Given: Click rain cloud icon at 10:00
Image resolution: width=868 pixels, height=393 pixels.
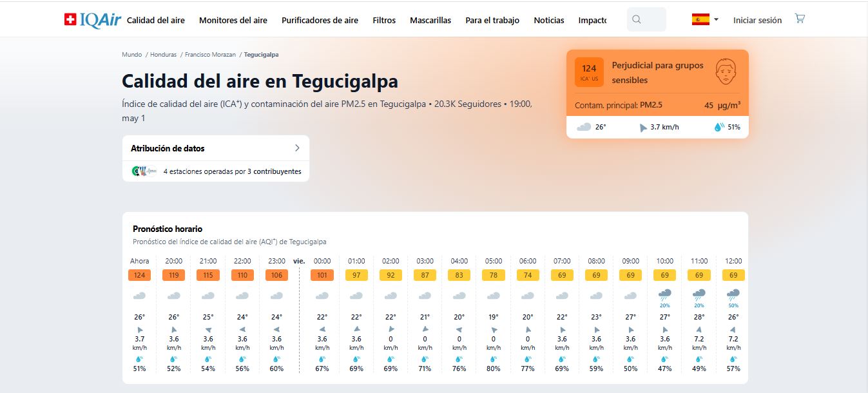Looking at the screenshot, I should 664,296.
